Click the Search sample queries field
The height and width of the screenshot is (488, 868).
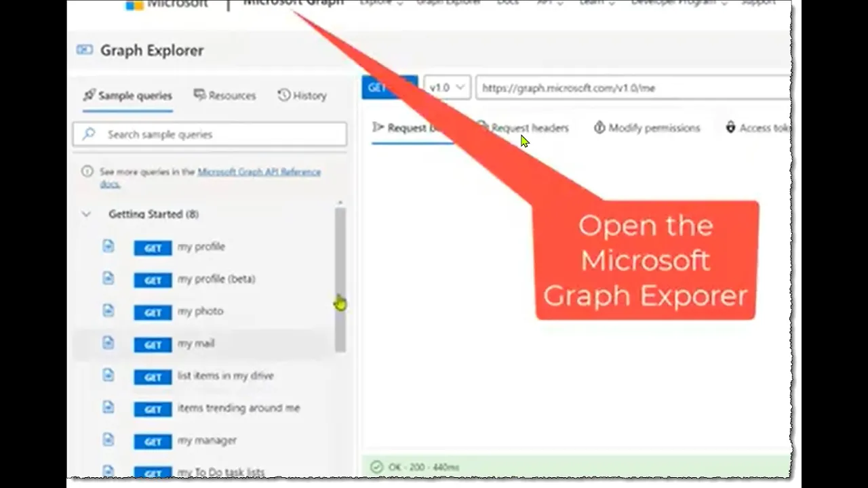[x=210, y=134]
